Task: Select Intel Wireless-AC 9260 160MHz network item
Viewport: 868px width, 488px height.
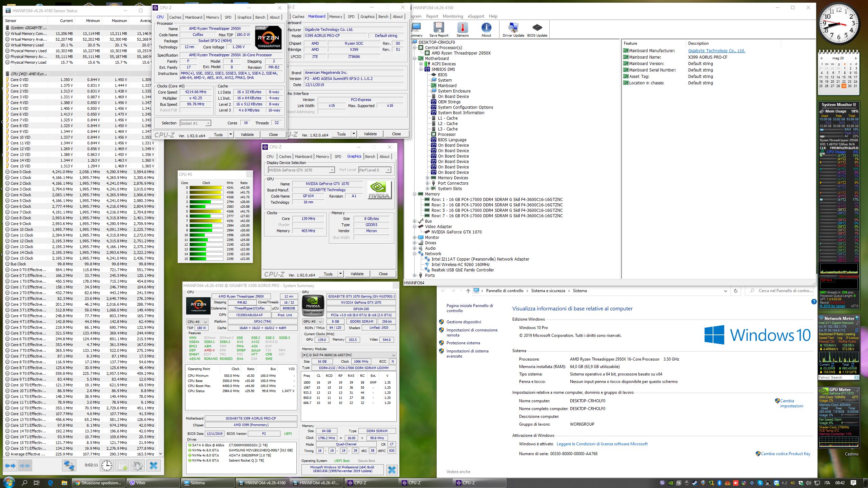Action: pyautogui.click(x=460, y=265)
